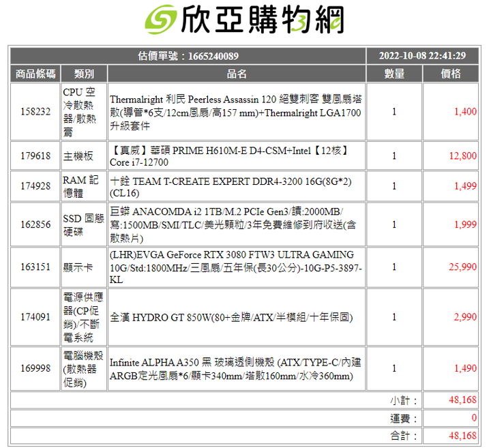Click the 類別 column header
The image size is (491, 448).
tap(84, 74)
